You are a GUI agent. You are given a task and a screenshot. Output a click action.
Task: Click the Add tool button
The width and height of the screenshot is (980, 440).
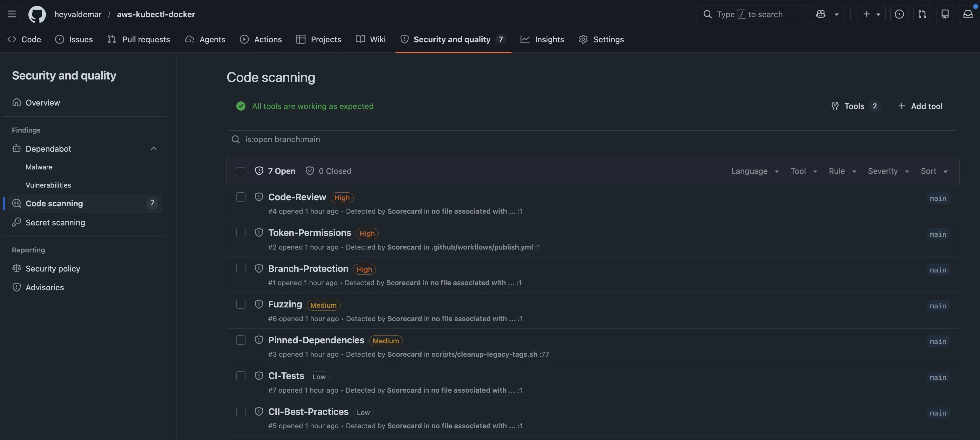pyautogui.click(x=921, y=106)
